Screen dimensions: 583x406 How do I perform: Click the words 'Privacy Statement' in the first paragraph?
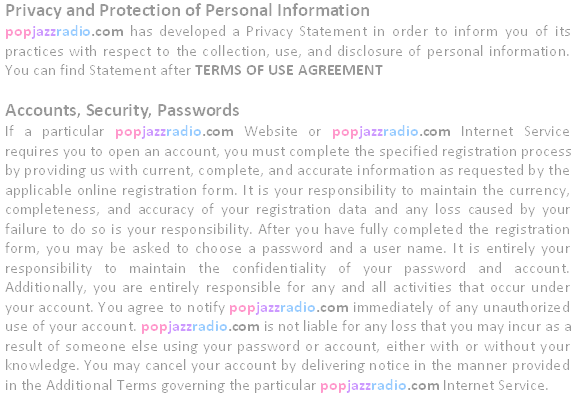(307, 32)
